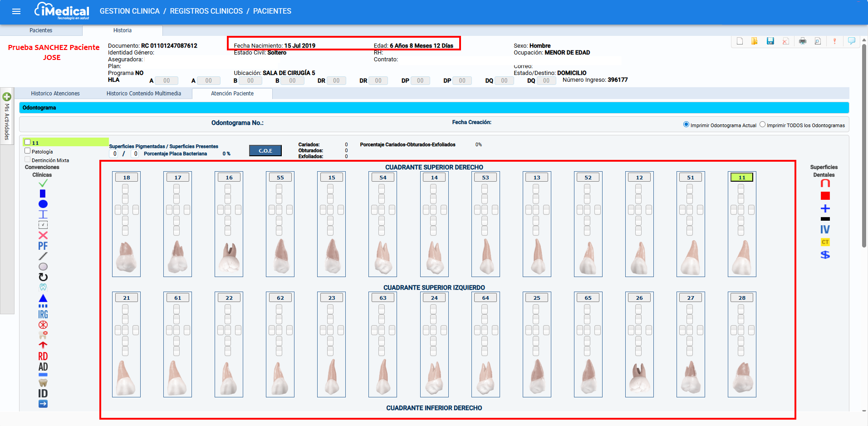This screenshot has width=868, height=426.
Task: Choose the yellow CT dental surface icon
Action: (825, 242)
